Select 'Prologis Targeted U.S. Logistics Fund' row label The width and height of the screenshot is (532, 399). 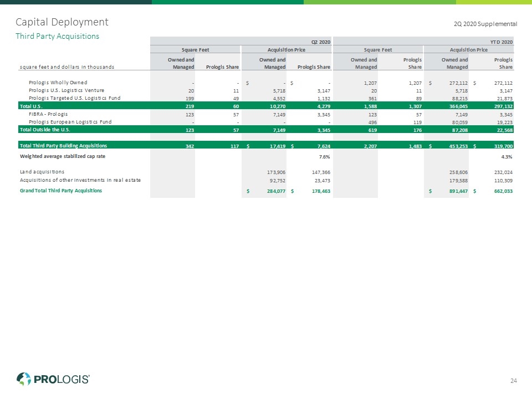(x=75, y=98)
